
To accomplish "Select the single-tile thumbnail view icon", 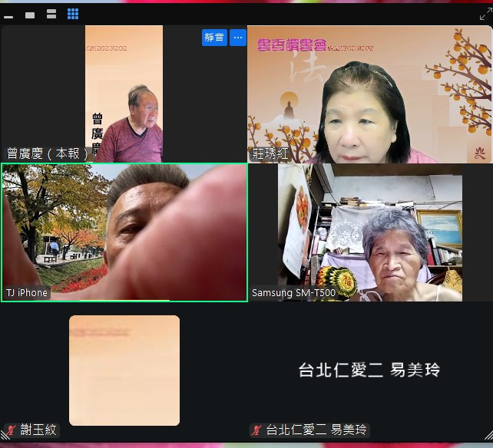I will point(30,15).
